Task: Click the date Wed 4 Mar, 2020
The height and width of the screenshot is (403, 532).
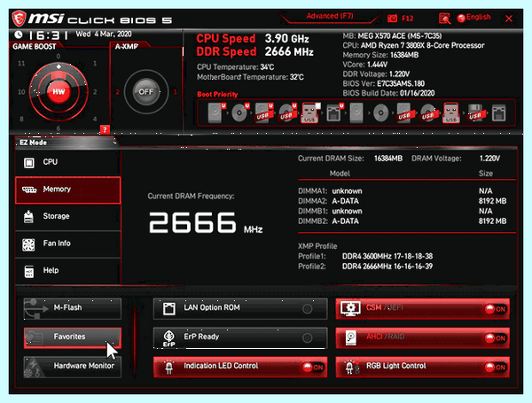Action: [104, 35]
